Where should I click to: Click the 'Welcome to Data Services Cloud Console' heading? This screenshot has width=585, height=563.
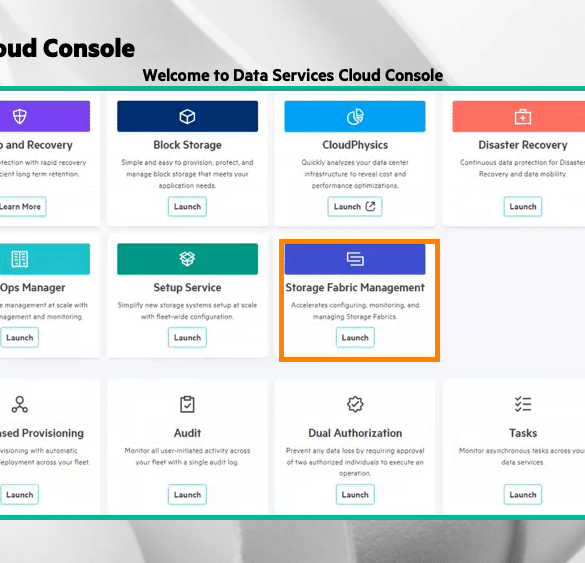coord(293,75)
